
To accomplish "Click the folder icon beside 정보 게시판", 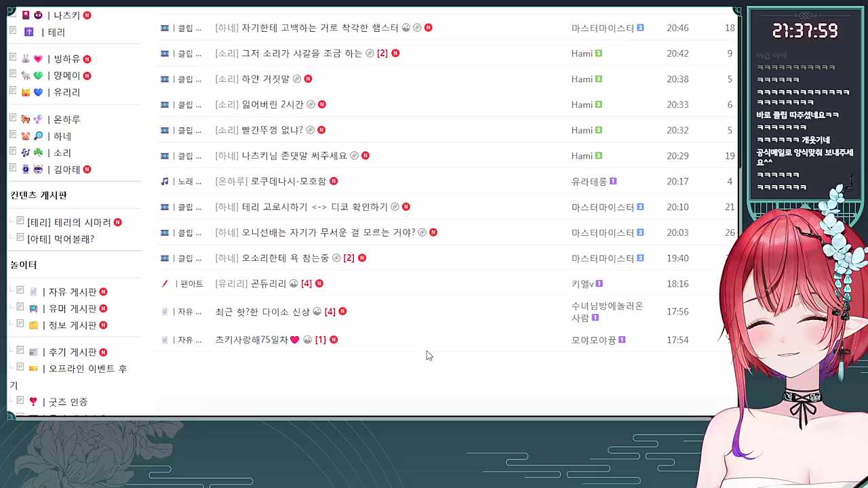I will click(x=33, y=325).
